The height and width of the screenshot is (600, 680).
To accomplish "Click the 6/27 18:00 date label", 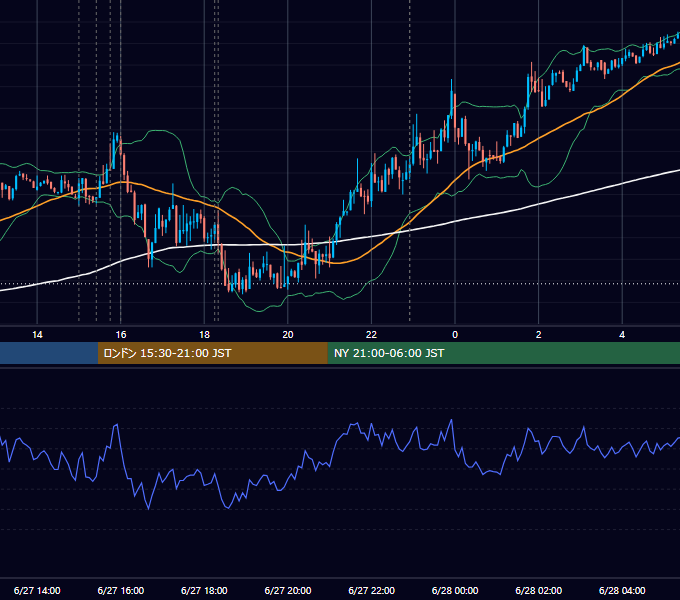I will click(x=204, y=590).
